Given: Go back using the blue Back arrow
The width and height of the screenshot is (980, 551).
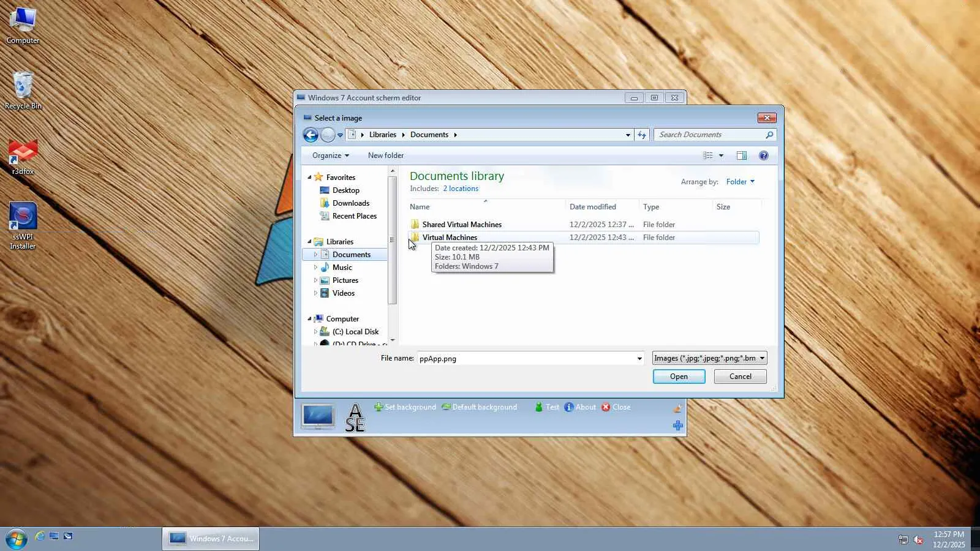Looking at the screenshot, I should [311, 135].
